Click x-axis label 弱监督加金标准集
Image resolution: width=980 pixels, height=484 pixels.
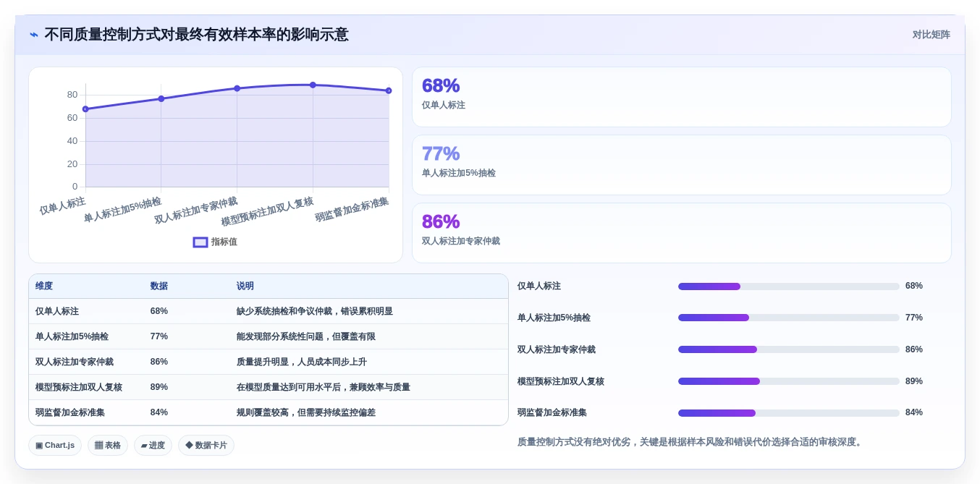click(x=352, y=209)
